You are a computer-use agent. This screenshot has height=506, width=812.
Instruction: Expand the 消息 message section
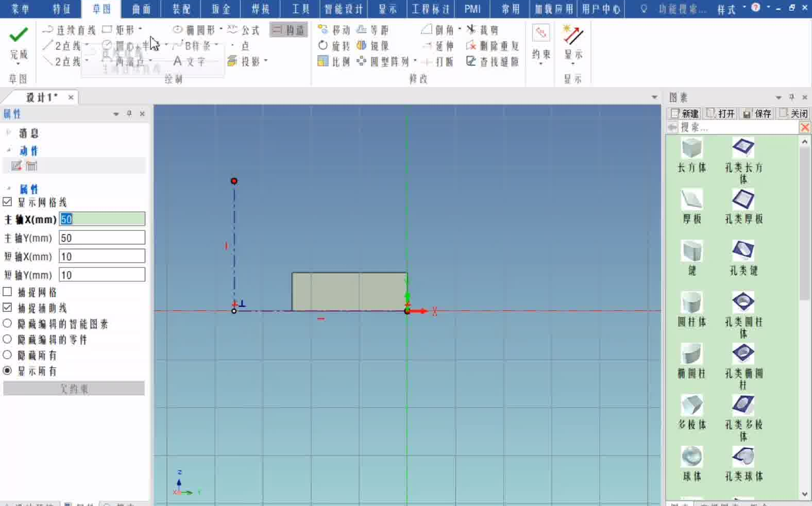[8, 133]
